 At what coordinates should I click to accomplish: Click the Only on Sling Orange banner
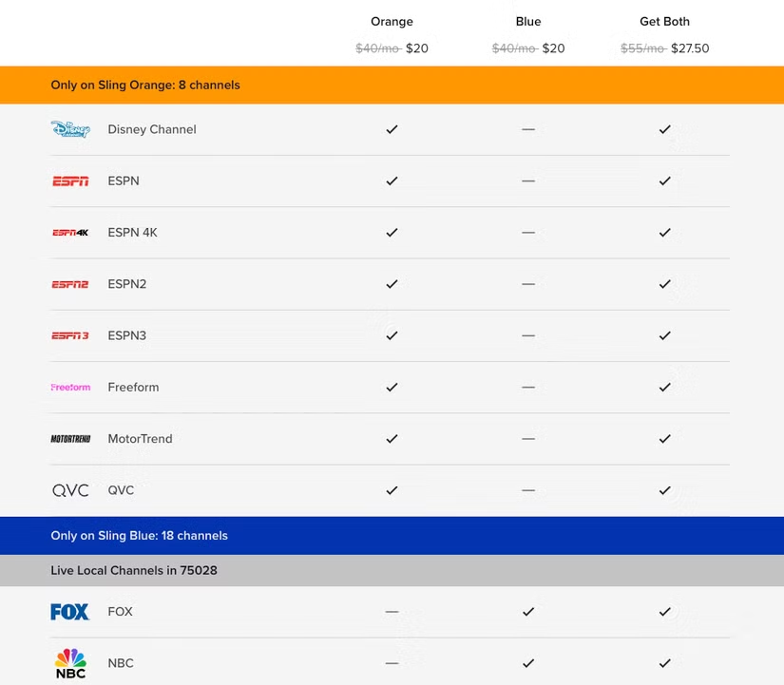click(392, 85)
